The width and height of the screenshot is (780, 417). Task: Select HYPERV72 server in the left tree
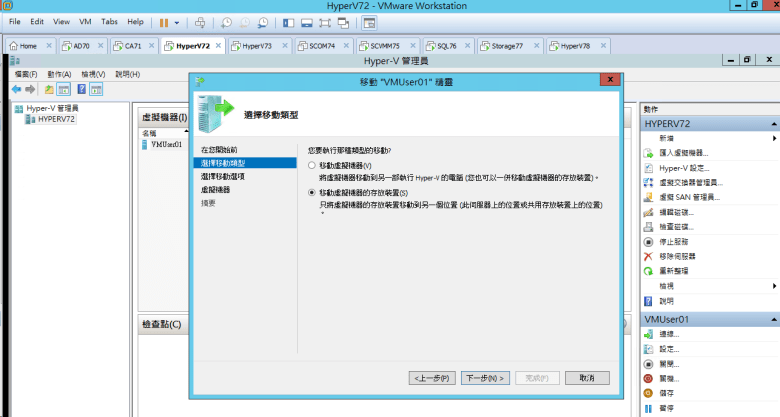(55, 119)
